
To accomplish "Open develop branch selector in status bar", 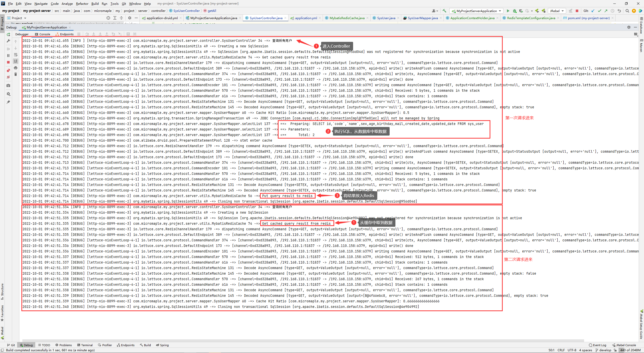I will [603, 350].
